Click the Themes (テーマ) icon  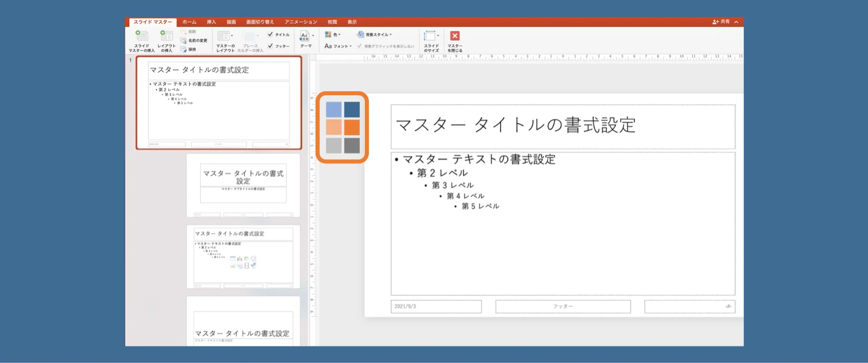(305, 36)
